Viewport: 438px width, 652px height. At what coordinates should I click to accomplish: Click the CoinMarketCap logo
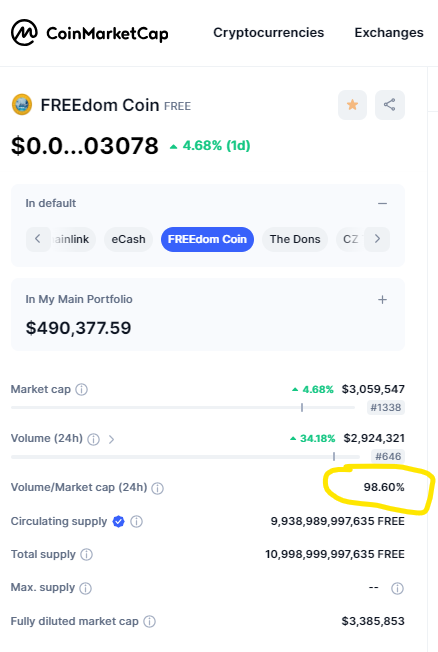point(89,32)
